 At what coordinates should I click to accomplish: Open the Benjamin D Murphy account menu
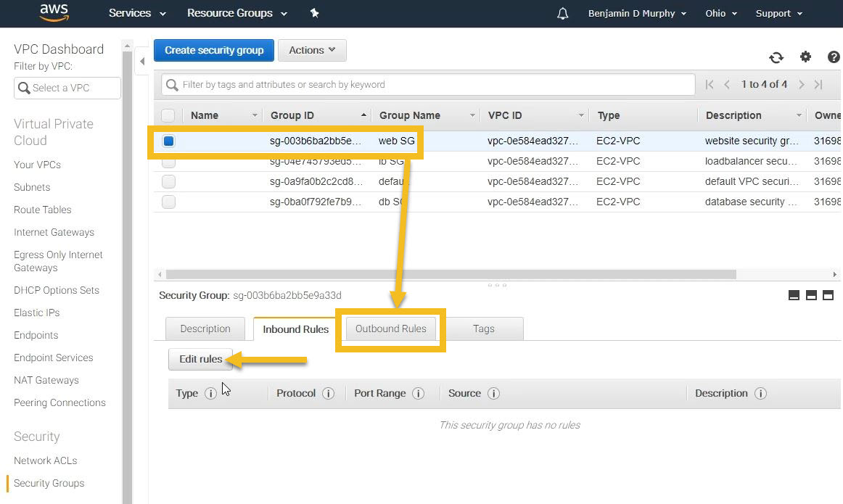point(637,14)
